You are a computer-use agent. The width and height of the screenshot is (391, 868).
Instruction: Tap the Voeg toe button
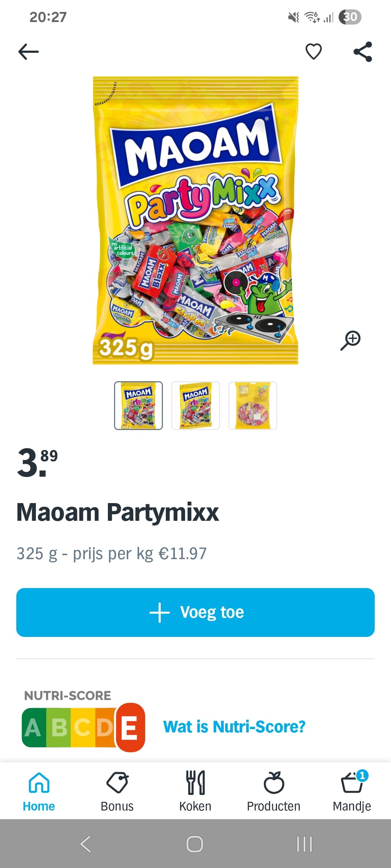[195, 612]
